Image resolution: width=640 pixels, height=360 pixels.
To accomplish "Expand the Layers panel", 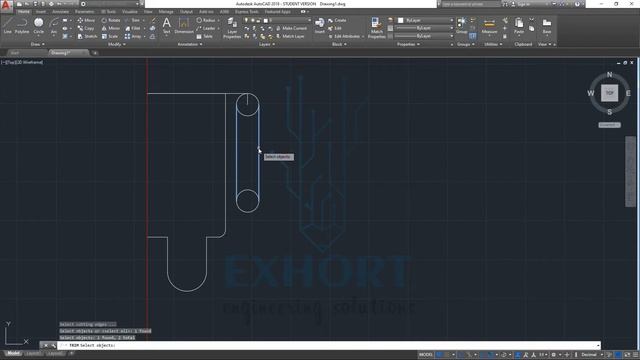I will [x=267, y=44].
